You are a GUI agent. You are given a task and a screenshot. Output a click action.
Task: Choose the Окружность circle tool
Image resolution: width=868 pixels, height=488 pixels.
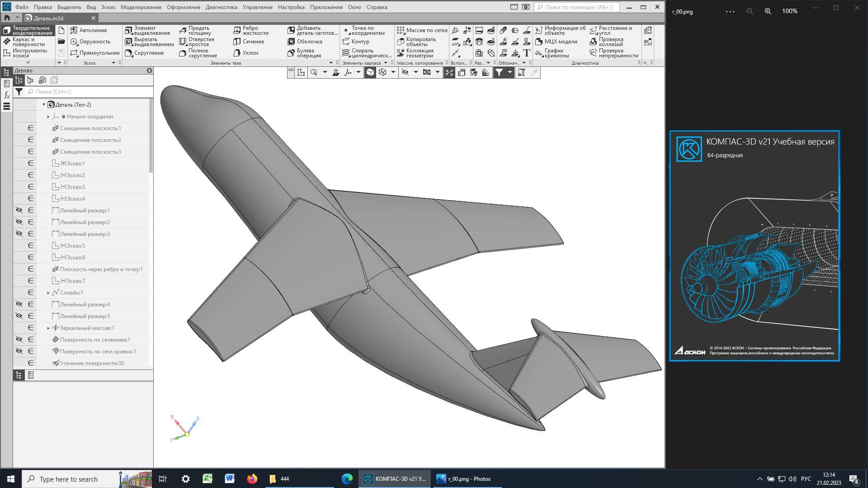tap(90, 42)
